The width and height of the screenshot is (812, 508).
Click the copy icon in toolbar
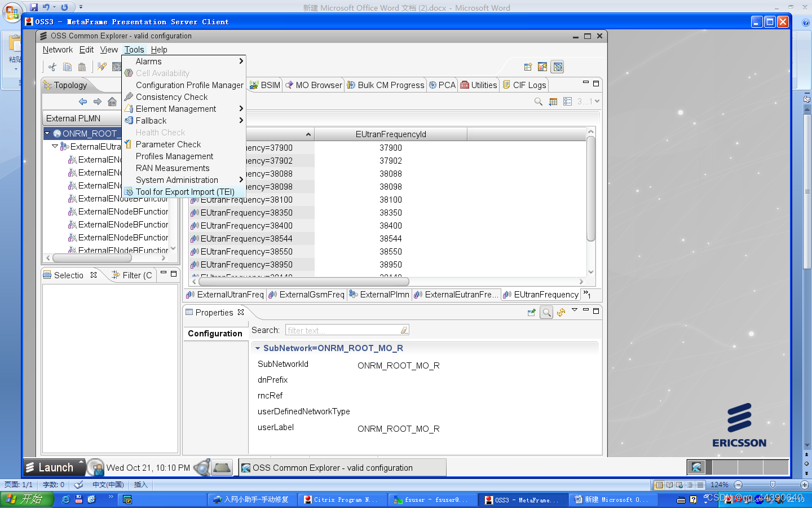pos(67,67)
